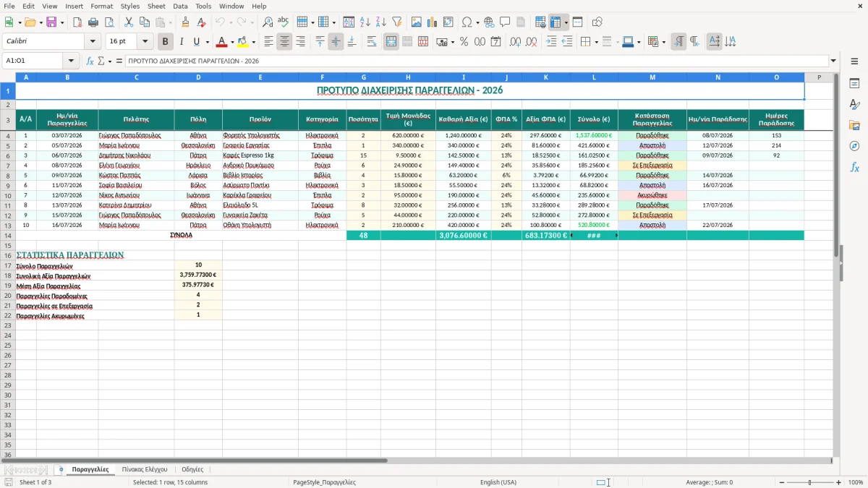
Task: Expand the Name Box dropdown arrow
Action: (x=71, y=61)
